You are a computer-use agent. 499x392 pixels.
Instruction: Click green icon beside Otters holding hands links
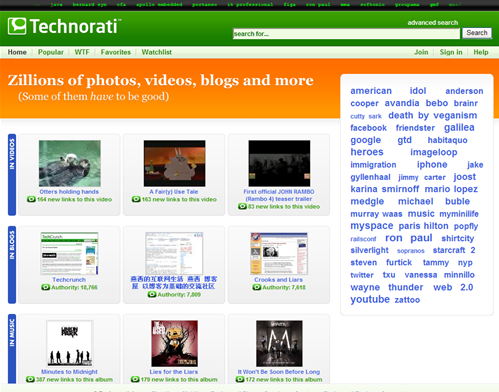coord(31,199)
